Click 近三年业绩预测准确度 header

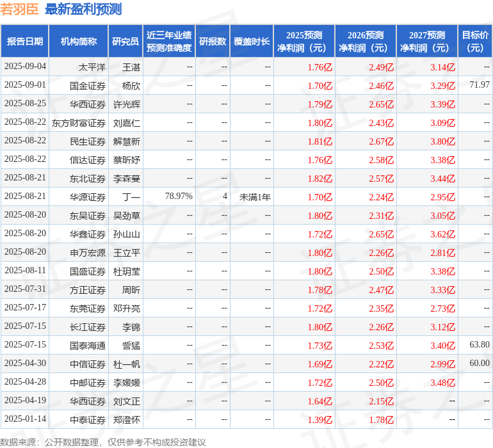pos(169,41)
